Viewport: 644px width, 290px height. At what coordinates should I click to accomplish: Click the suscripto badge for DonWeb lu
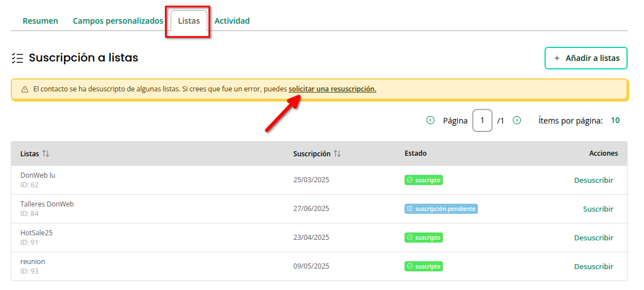point(423,181)
